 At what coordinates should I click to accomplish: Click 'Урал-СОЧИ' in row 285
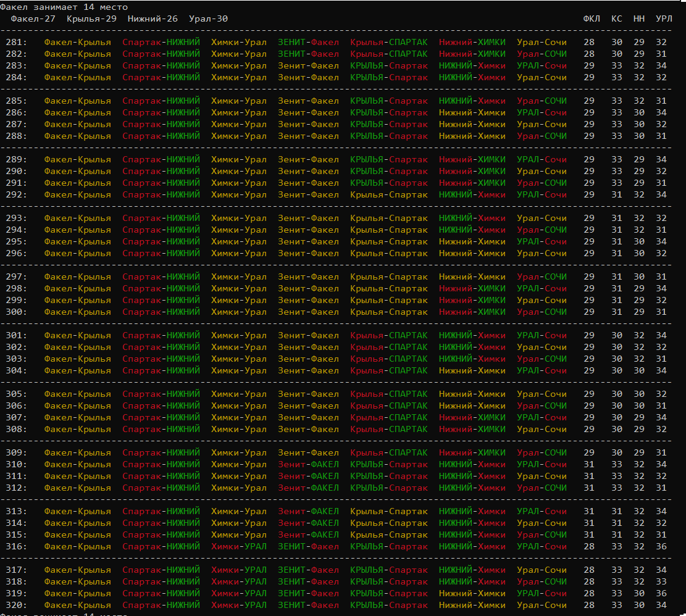tap(542, 101)
